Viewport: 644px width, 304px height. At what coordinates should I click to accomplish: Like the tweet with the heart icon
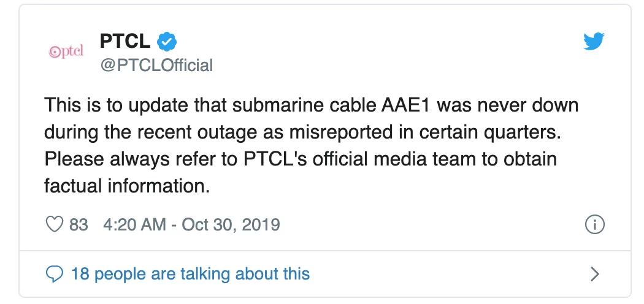pyautogui.click(x=54, y=224)
